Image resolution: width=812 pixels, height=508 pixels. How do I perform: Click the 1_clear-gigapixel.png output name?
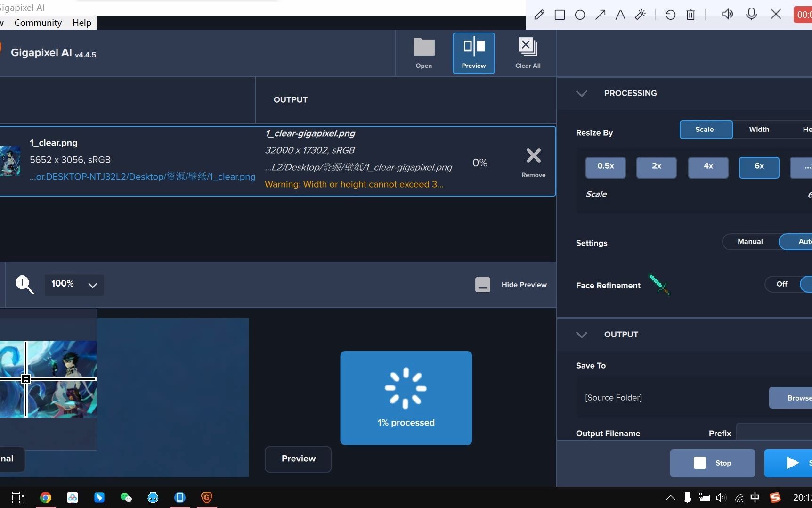pos(310,133)
